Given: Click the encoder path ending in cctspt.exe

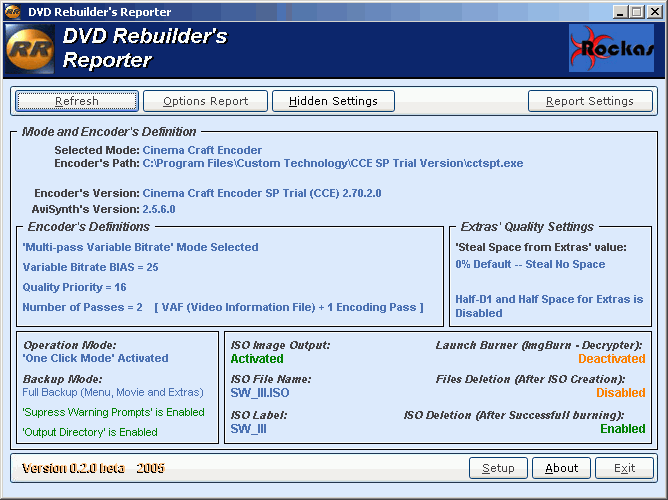Looking at the screenshot, I should (333, 164).
